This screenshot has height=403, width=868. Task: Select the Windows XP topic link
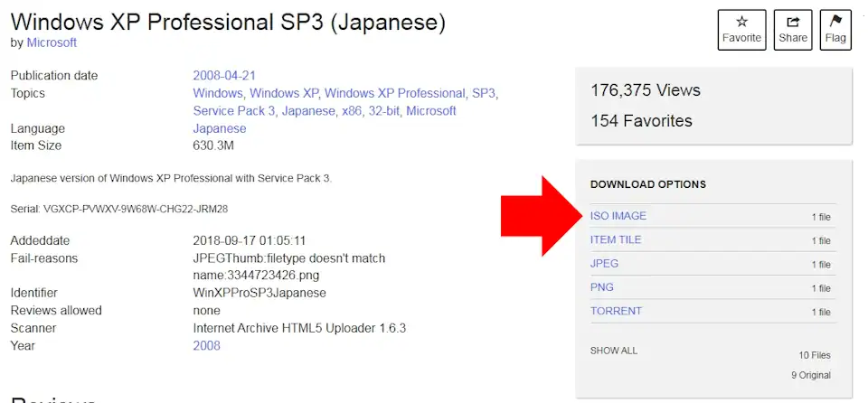click(284, 93)
